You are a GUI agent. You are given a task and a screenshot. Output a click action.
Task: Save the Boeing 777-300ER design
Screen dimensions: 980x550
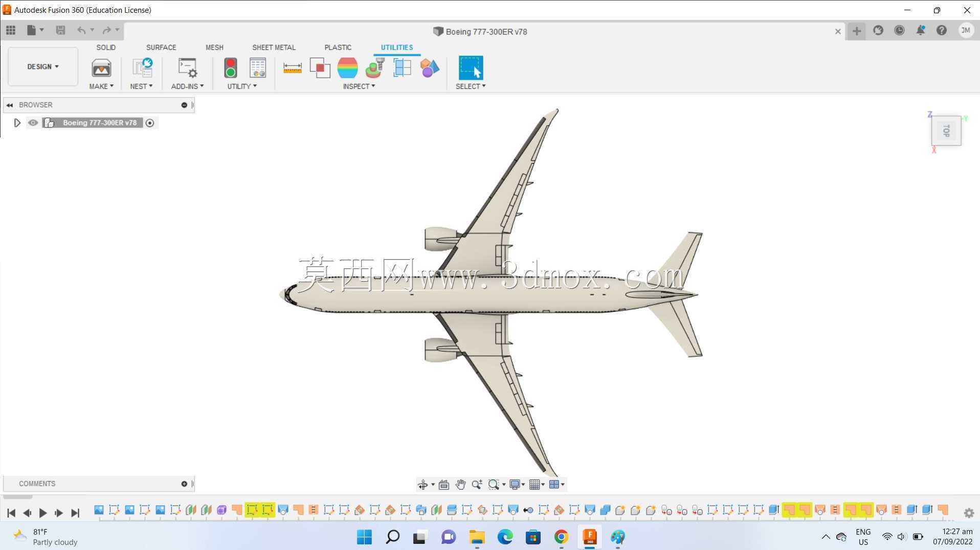coord(60,30)
